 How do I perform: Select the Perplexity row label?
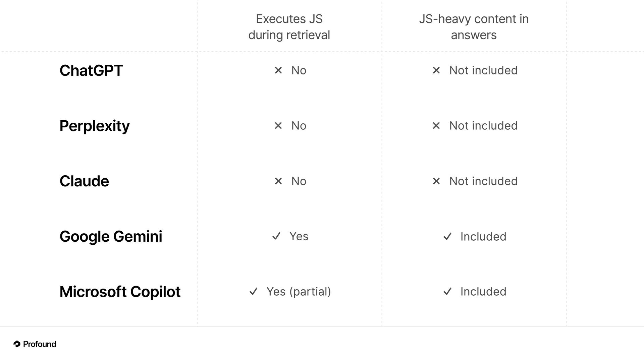pos(94,126)
